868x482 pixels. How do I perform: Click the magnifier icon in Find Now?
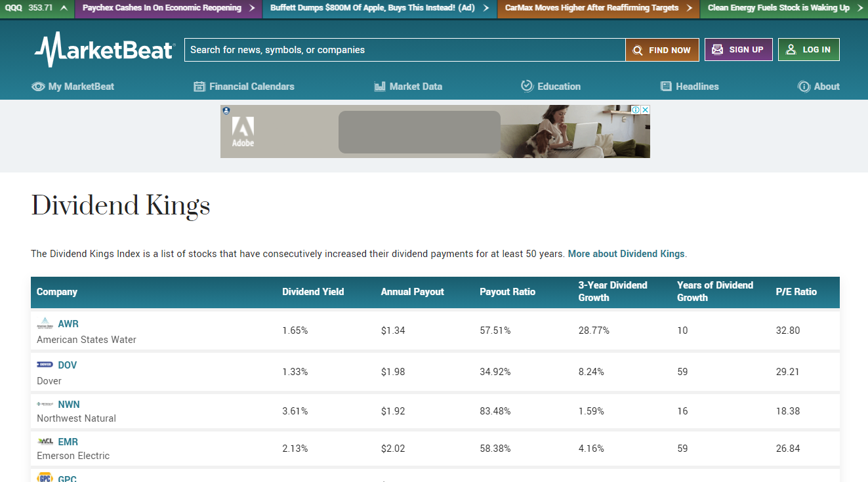pos(638,50)
